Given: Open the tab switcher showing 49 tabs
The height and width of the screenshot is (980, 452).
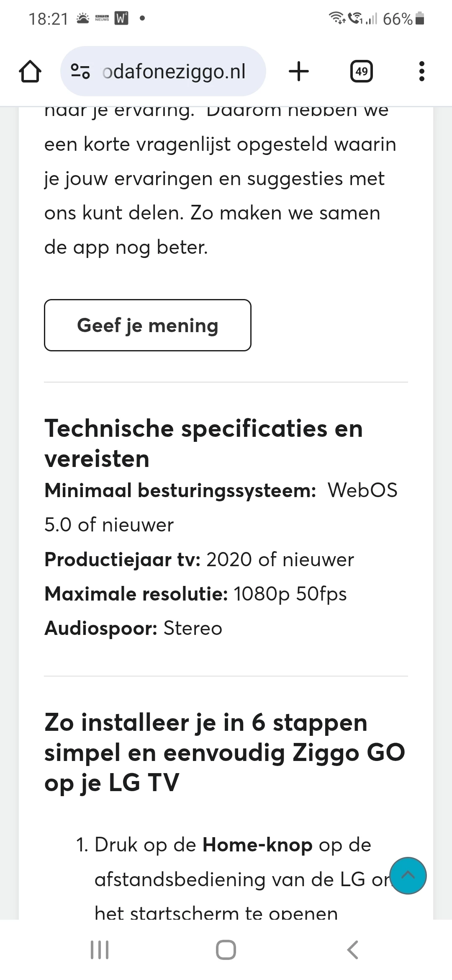Looking at the screenshot, I should click(x=361, y=72).
